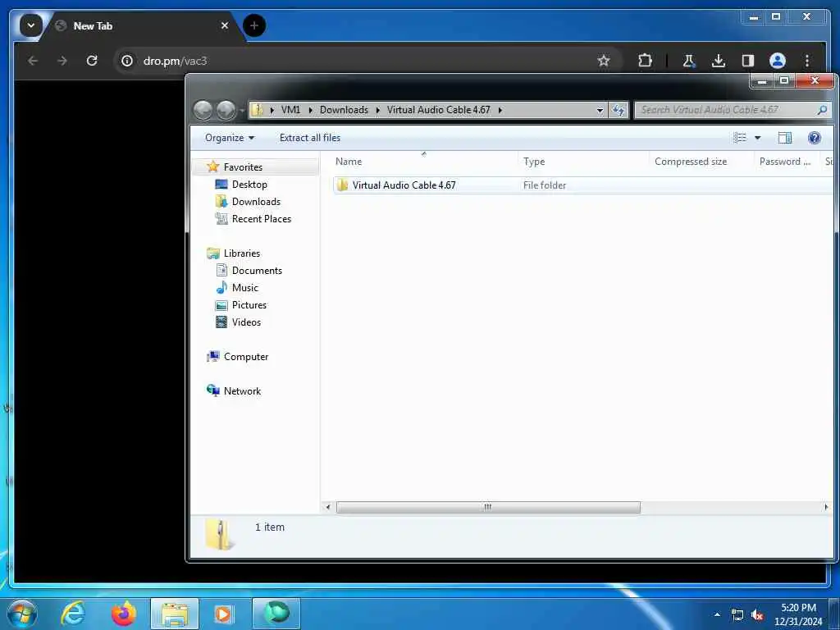
Task: Launch Internet Explorer from taskbar
Action: 73,614
